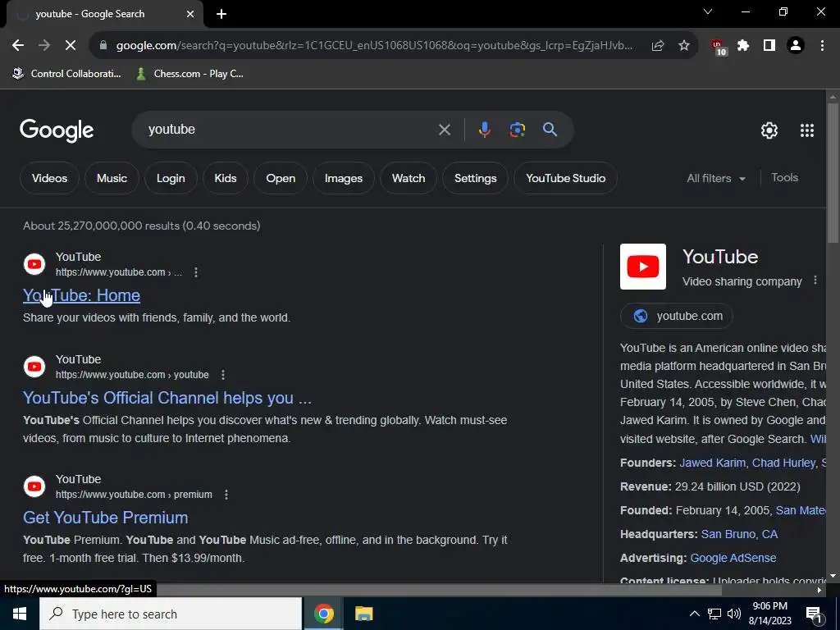This screenshot has height=630, width=840.
Task: Select the Watch filter chip
Action: [x=409, y=178]
